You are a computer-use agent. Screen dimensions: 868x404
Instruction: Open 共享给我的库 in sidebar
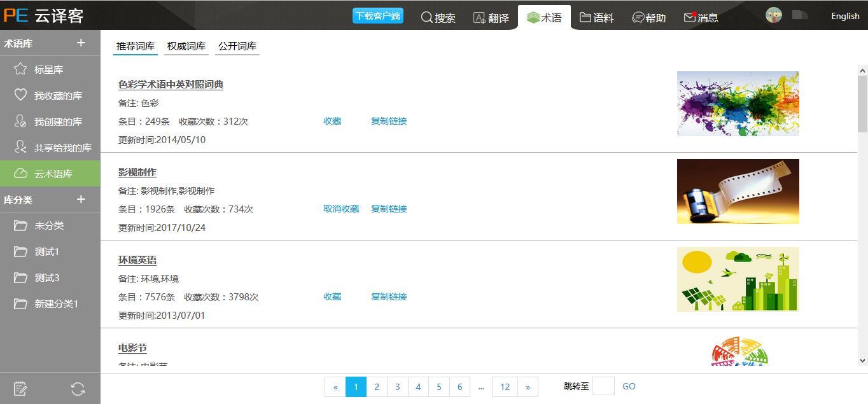coord(50,148)
